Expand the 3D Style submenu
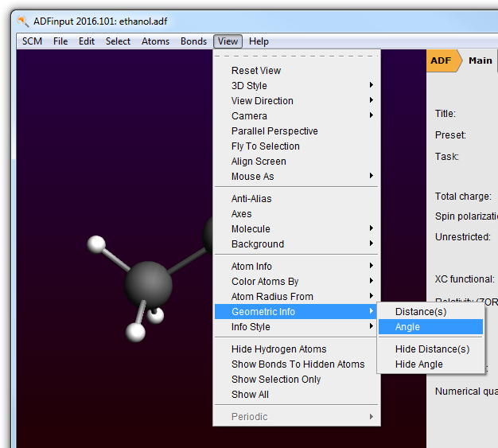 click(x=296, y=86)
